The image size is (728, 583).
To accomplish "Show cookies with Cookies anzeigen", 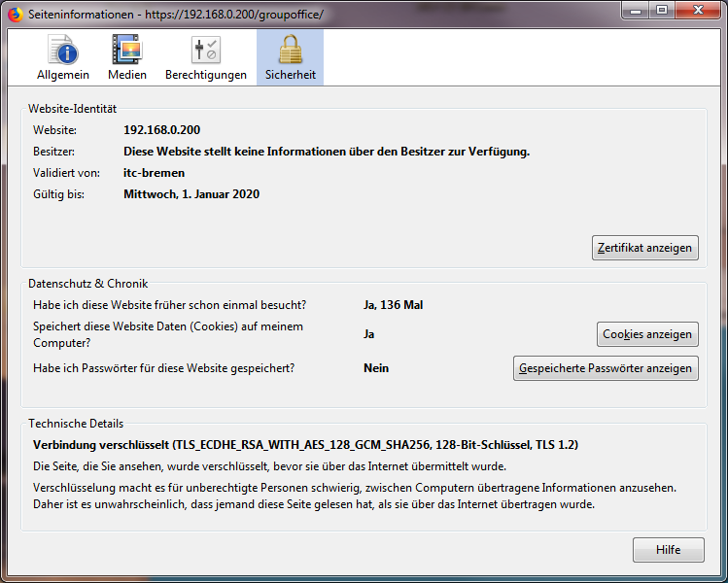I will 647,334.
